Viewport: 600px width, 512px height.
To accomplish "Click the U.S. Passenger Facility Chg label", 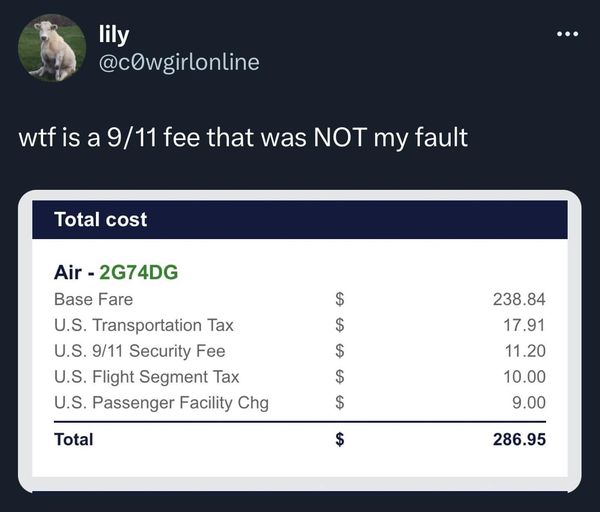I will [x=161, y=403].
